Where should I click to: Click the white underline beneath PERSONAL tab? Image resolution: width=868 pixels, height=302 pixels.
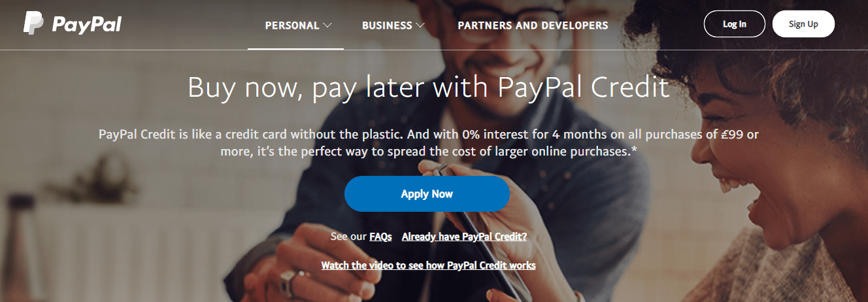pos(295,48)
